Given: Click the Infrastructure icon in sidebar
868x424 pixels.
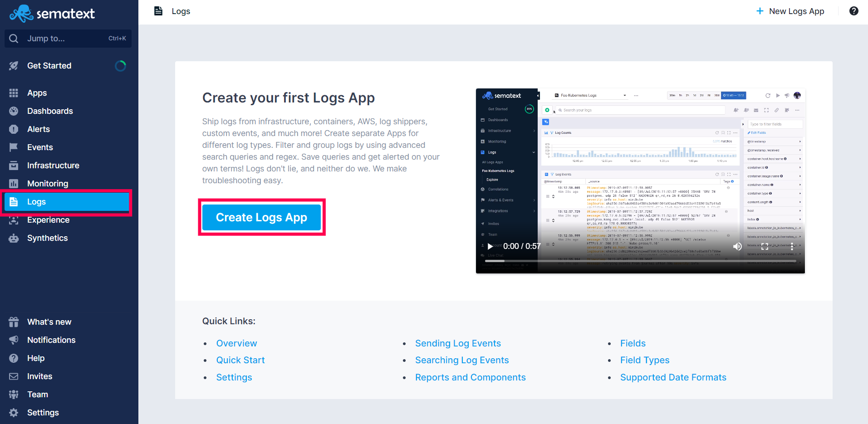Looking at the screenshot, I should [x=14, y=166].
